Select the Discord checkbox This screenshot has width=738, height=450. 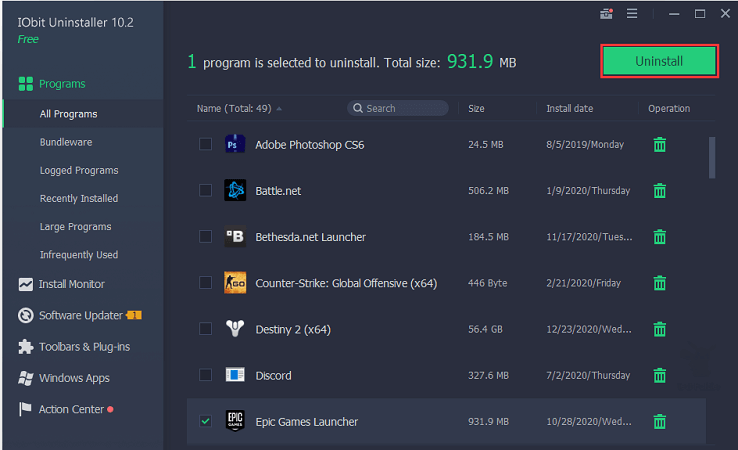[205, 375]
